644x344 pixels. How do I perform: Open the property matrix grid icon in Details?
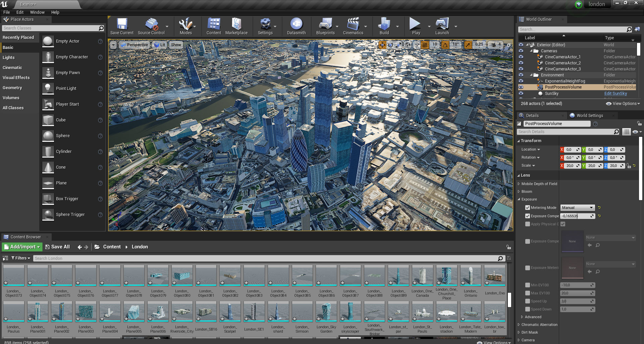click(626, 132)
